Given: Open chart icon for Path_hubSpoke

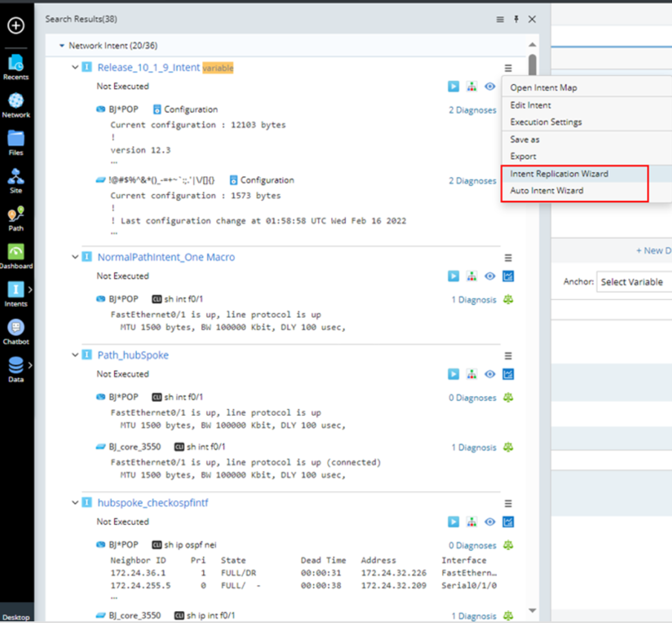Looking at the screenshot, I should point(508,374).
